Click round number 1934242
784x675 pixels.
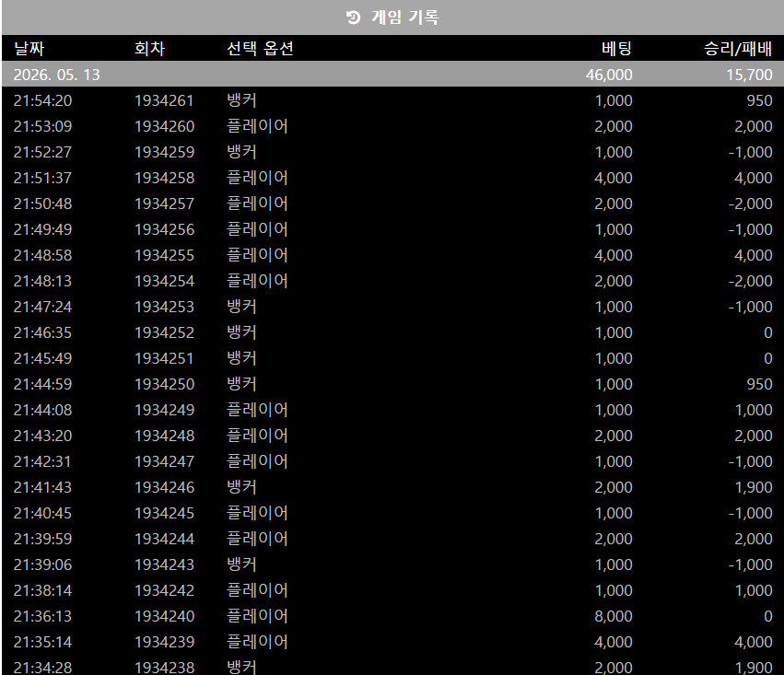pyautogui.click(x=164, y=590)
